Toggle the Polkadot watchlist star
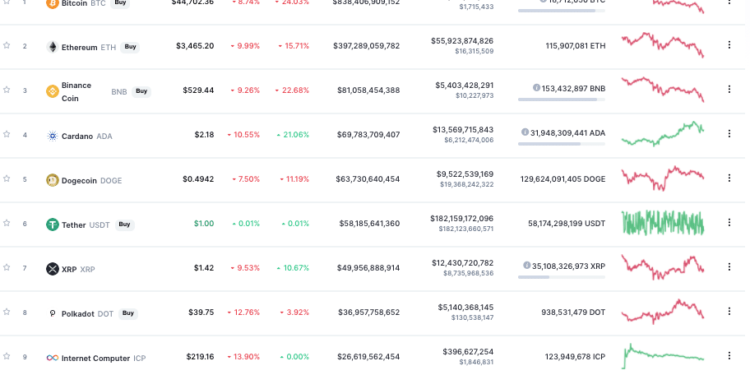The image size is (750, 375). point(7,312)
